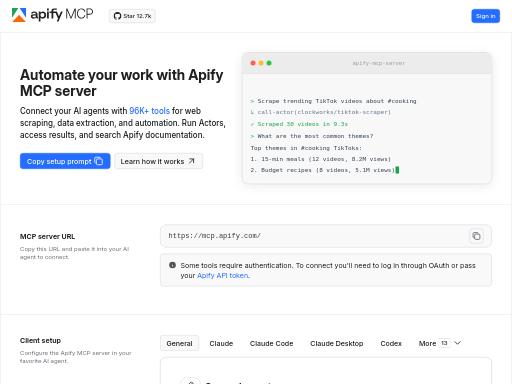Click the call-actor clockworks/tiktok-scraper line
This screenshot has height=384, width=512.
320,112
